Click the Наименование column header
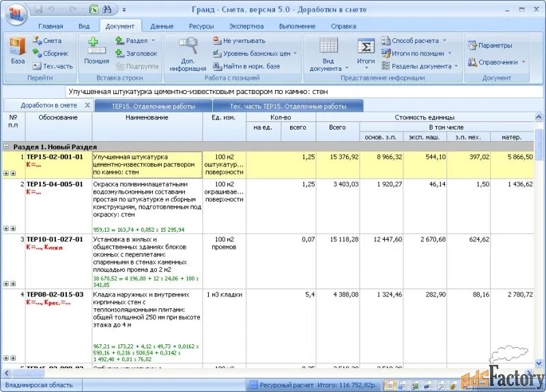 (147, 126)
